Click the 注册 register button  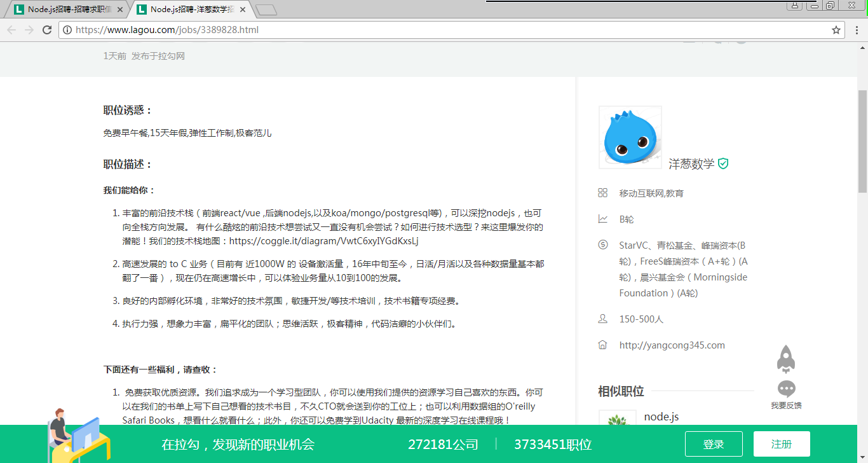pyautogui.click(x=782, y=444)
